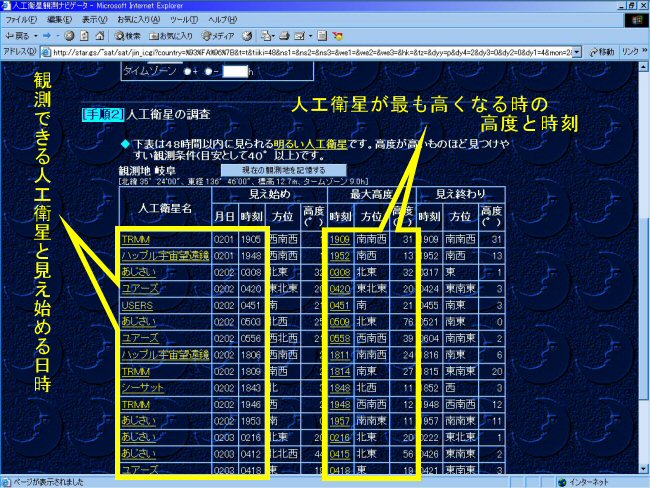650x488 pixels.
Task: Open the 表示(V) menu
Action: (x=95, y=19)
